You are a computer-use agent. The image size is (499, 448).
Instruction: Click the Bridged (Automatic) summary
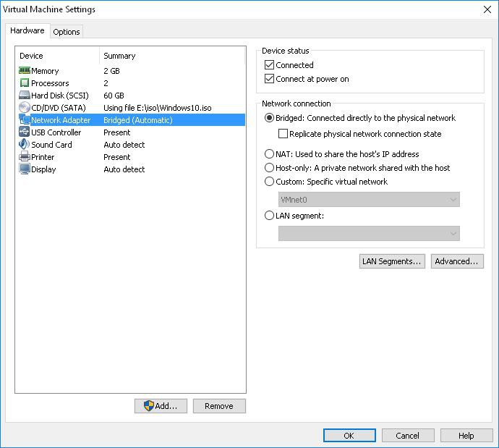click(138, 120)
